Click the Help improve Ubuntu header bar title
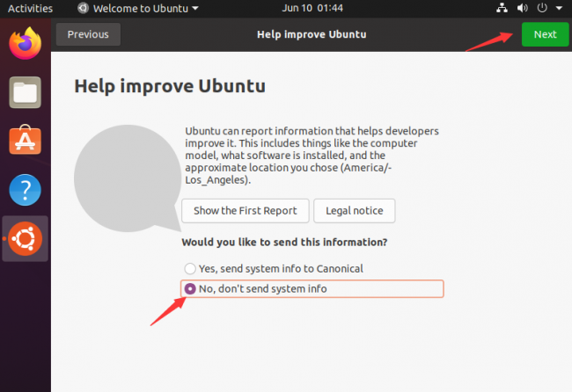Image resolution: width=572 pixels, height=392 pixels. click(x=312, y=34)
